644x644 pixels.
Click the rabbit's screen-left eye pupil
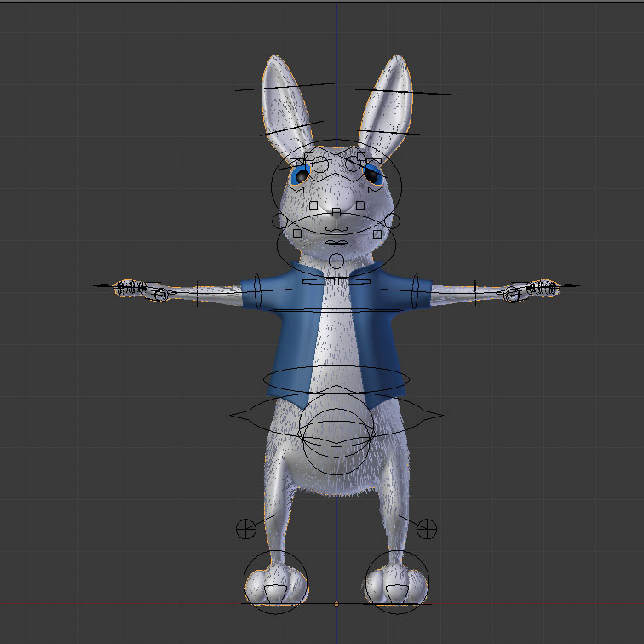pyautogui.click(x=302, y=176)
